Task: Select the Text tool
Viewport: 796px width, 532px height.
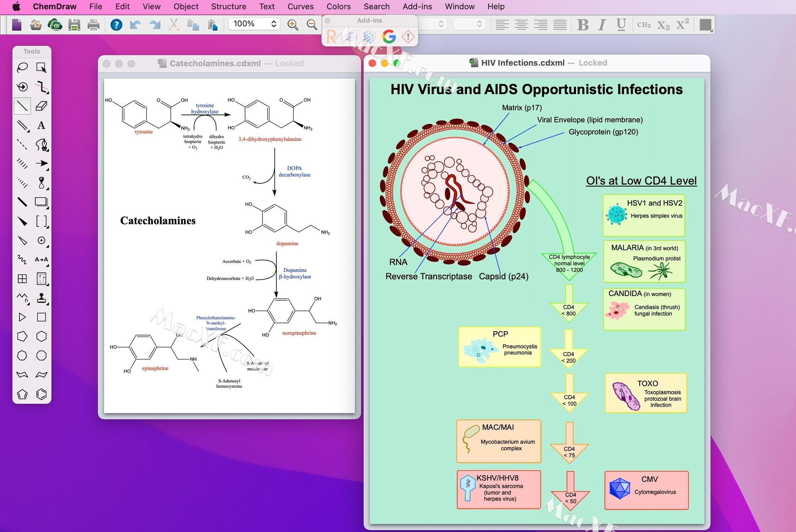Action: coord(41,126)
